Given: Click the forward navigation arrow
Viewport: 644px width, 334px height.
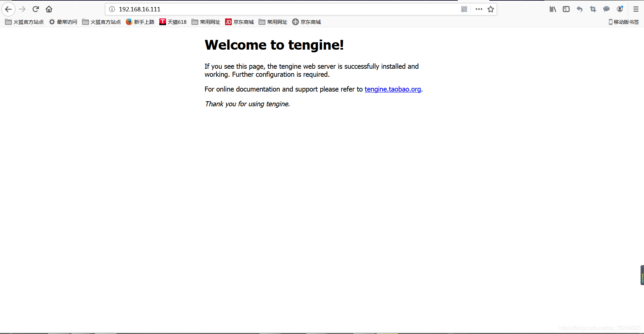Looking at the screenshot, I should point(22,9).
